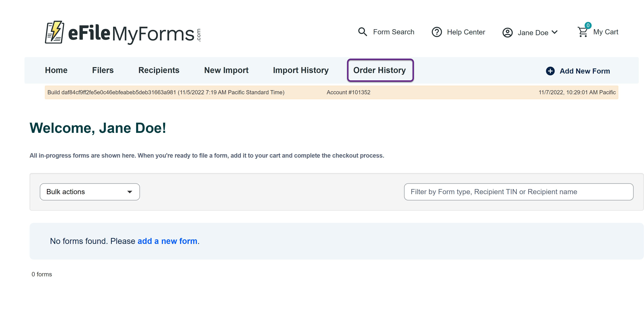Click the magnifying glass search icon
644x310 pixels.
coord(362,32)
